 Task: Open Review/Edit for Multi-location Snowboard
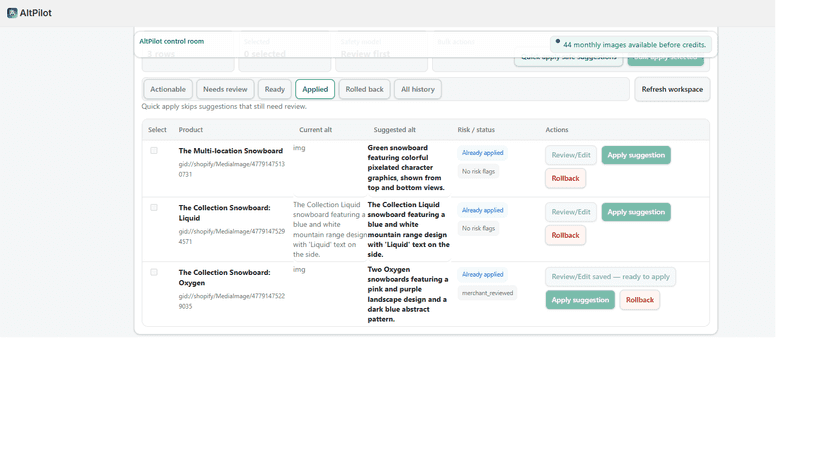[x=571, y=155]
